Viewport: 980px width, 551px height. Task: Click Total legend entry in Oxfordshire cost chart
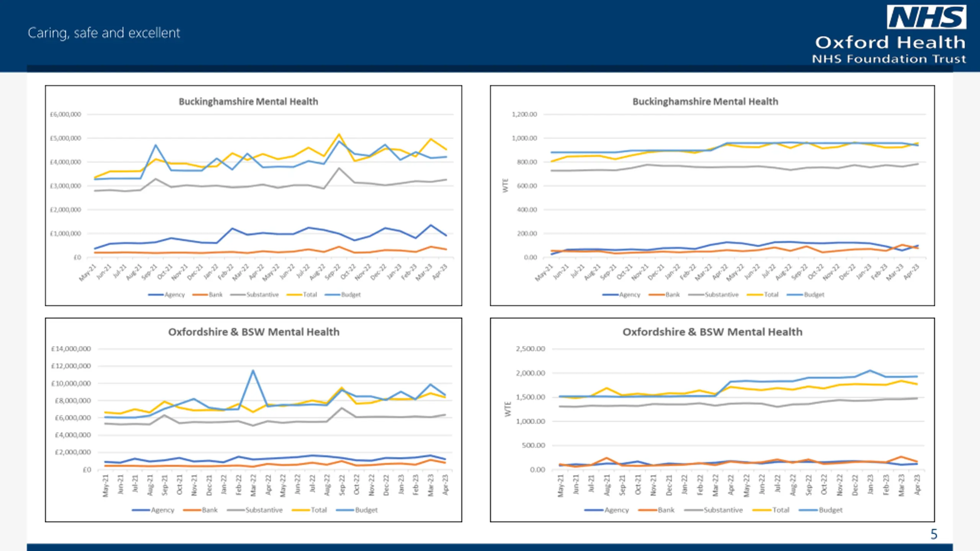click(309, 510)
